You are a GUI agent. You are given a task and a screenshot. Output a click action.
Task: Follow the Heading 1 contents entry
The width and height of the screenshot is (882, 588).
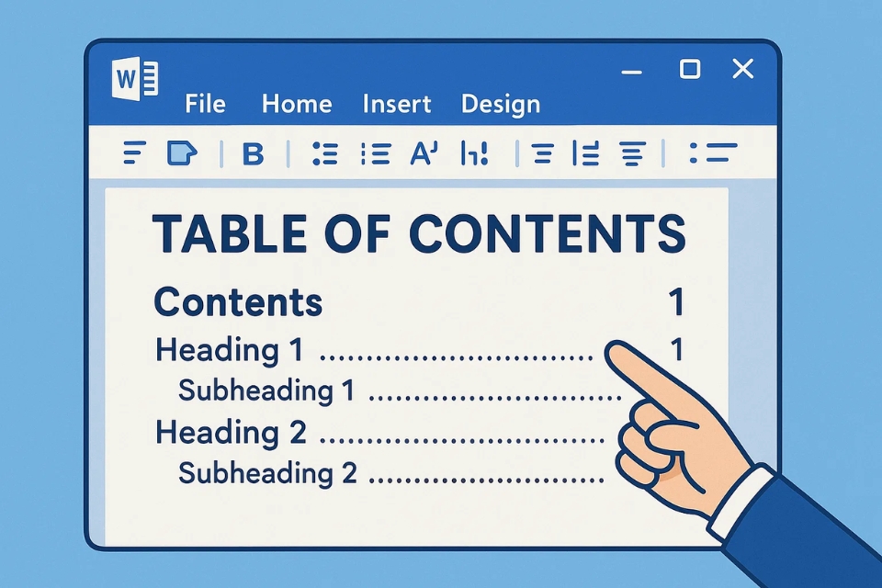(x=229, y=351)
